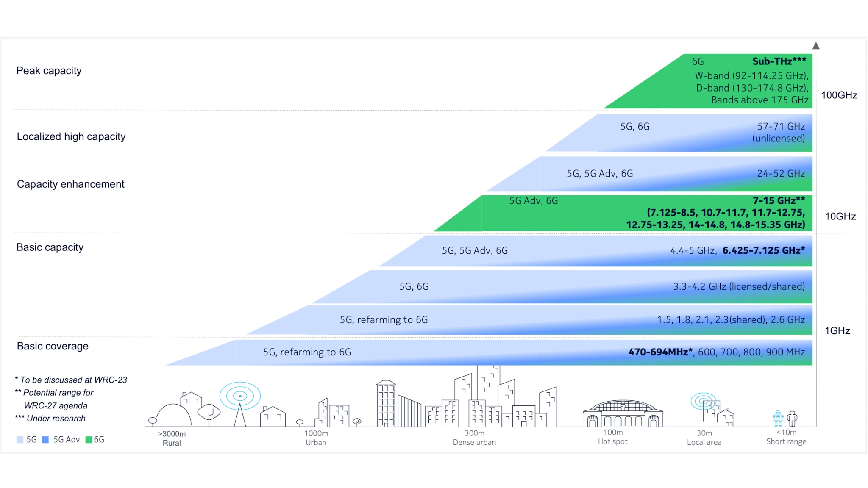
Task: Click the rural cell tower icon
Action: 240,404
